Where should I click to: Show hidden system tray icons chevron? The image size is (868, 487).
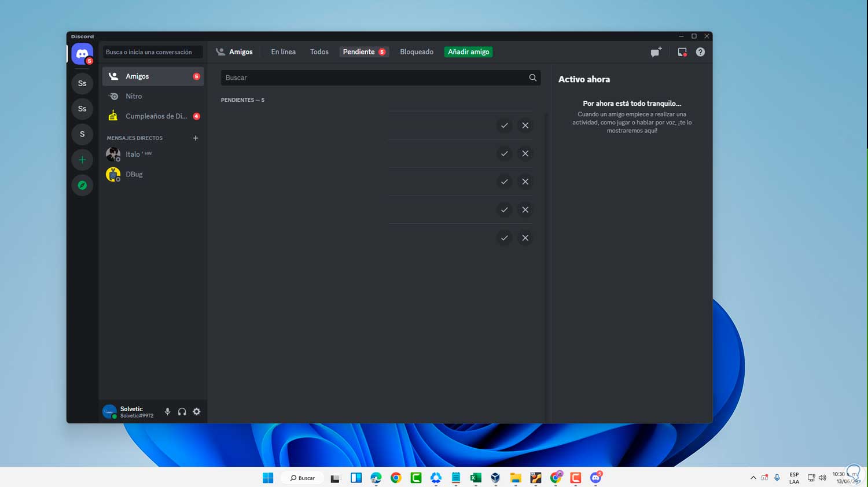(x=753, y=478)
